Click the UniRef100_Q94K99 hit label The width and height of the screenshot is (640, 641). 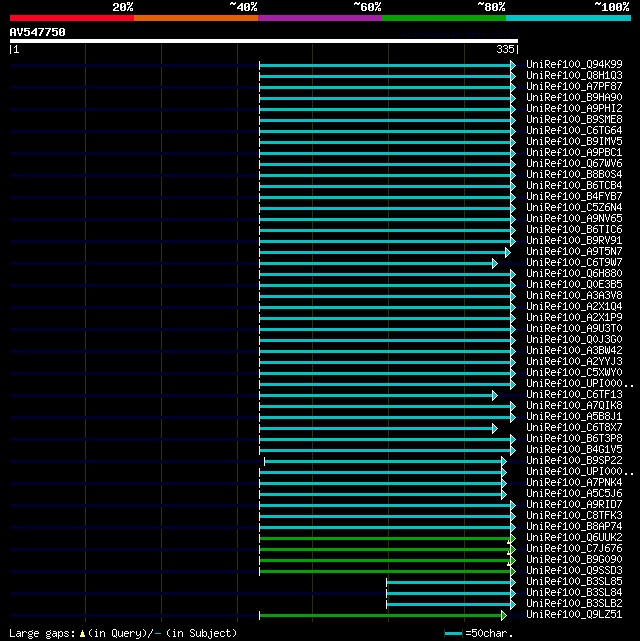click(x=574, y=65)
